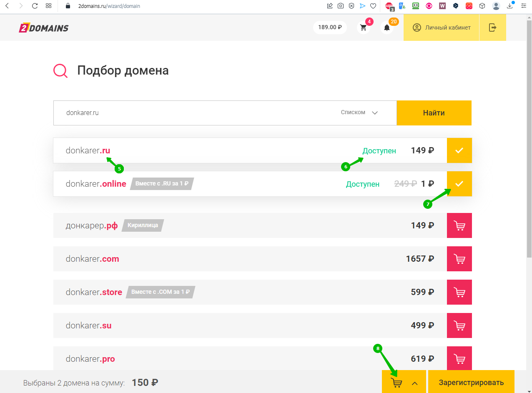Add донкарер.рф to cart
This screenshot has width=532, height=393.
pos(459,225)
